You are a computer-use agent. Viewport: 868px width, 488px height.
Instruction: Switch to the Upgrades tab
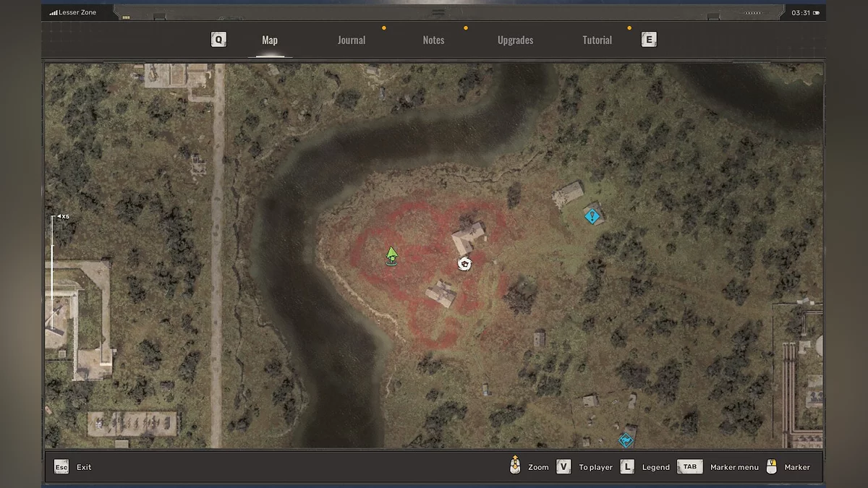click(516, 40)
